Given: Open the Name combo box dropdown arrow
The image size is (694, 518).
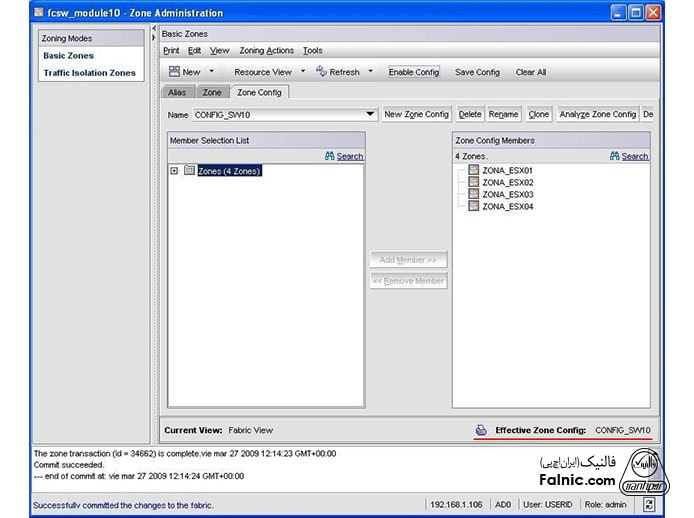Looking at the screenshot, I should pyautogui.click(x=370, y=115).
